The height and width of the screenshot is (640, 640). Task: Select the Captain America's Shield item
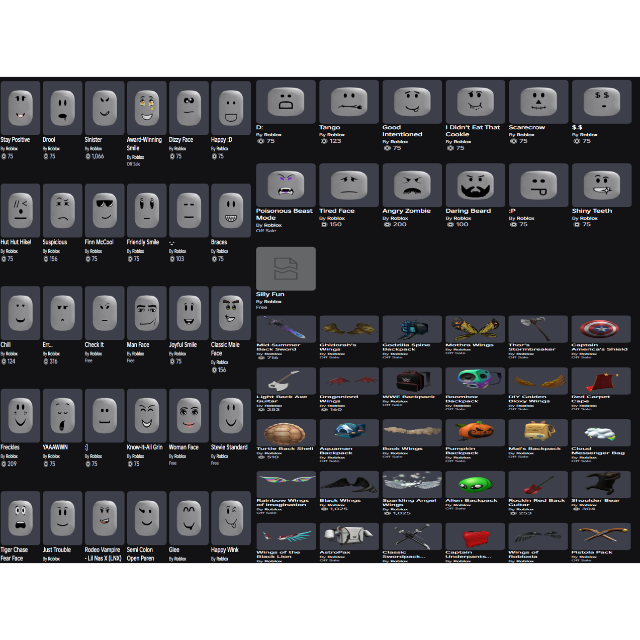[x=599, y=329]
